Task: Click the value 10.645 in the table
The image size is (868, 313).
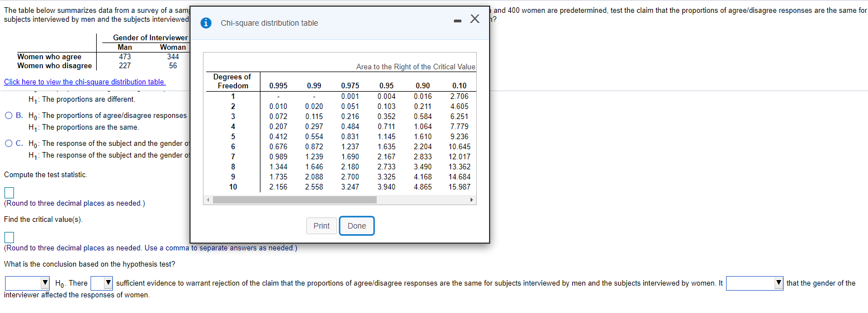Action: click(459, 146)
